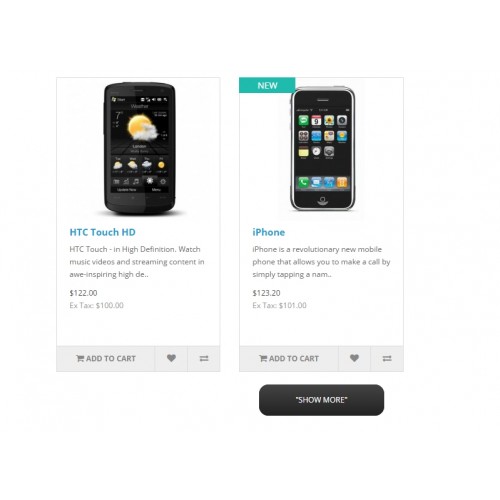Click iPhone description text

pos(321,262)
